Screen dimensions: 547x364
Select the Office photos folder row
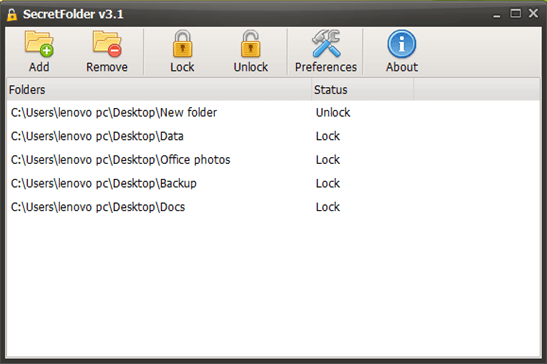(274, 160)
